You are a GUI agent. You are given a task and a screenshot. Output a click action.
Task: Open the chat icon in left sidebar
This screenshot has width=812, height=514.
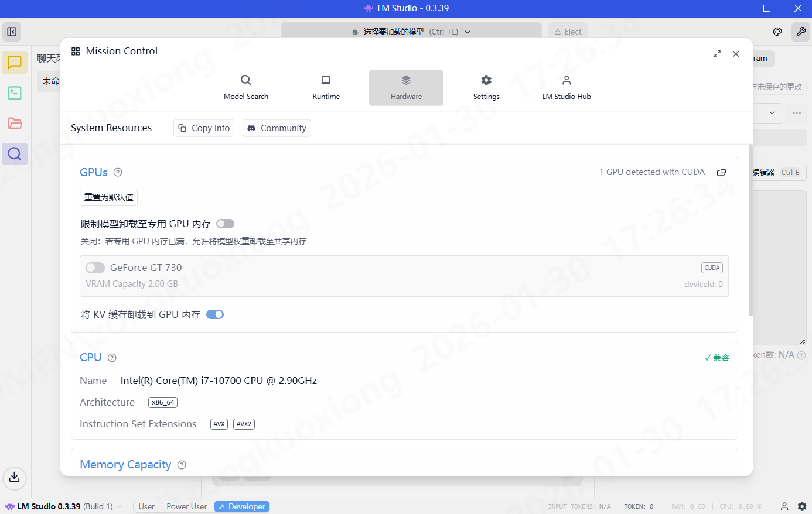coord(15,62)
